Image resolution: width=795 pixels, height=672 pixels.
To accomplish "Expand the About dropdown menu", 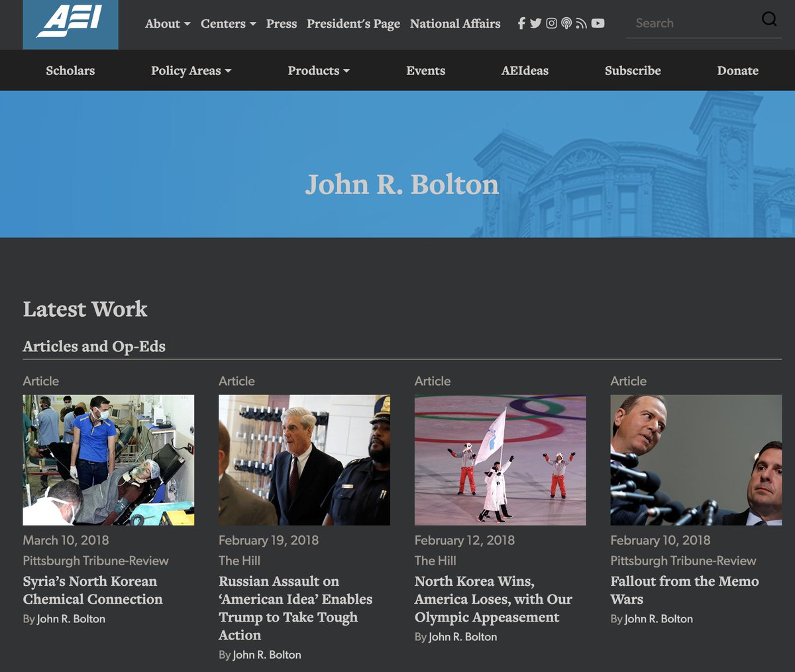I will point(168,24).
